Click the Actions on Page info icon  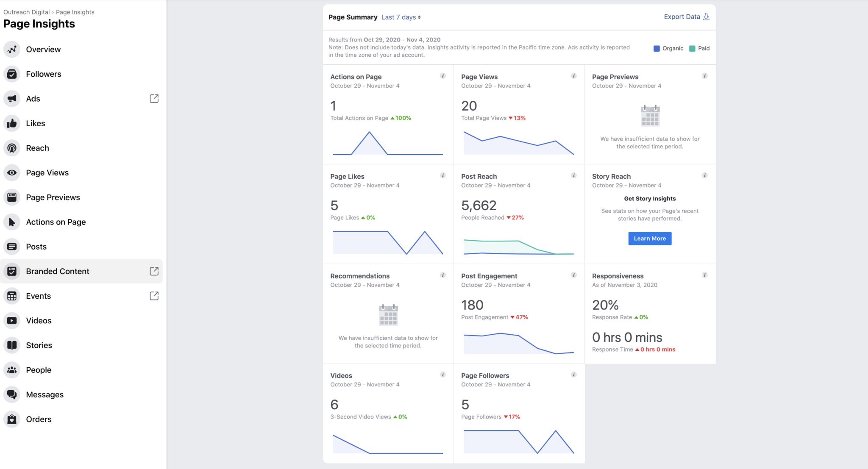(x=443, y=76)
